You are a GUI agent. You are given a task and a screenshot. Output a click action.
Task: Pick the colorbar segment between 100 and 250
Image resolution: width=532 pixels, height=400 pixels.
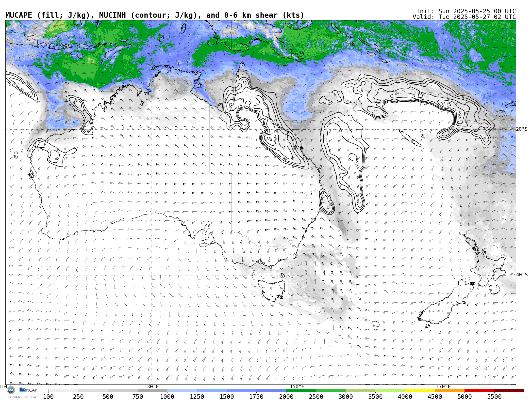[63, 391]
